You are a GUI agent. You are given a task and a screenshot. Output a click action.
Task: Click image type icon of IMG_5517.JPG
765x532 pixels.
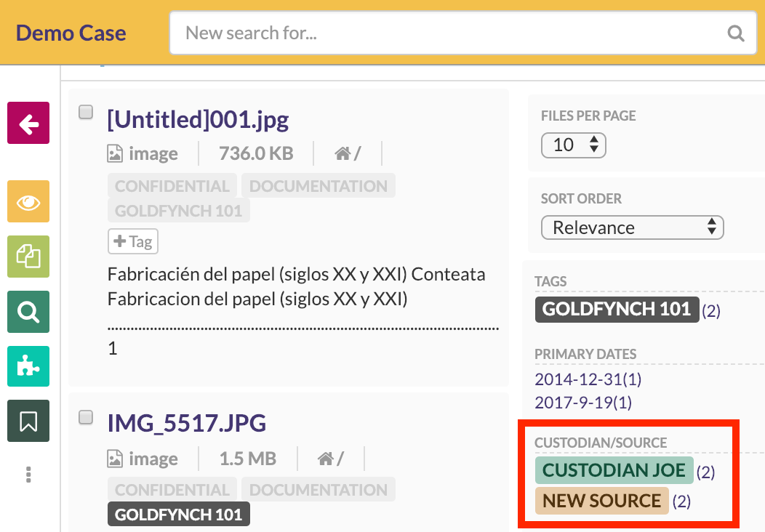tap(115, 459)
